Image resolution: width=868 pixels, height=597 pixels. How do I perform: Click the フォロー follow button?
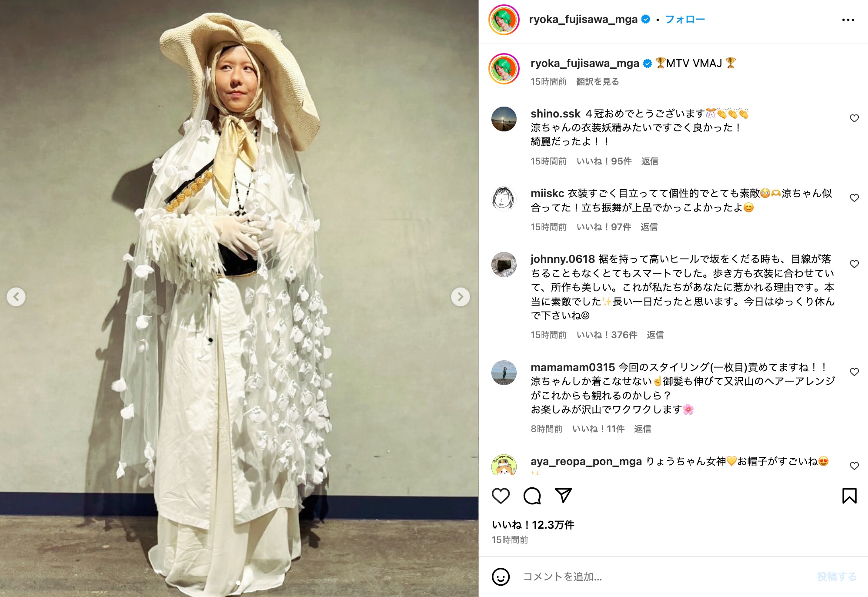pos(685,19)
